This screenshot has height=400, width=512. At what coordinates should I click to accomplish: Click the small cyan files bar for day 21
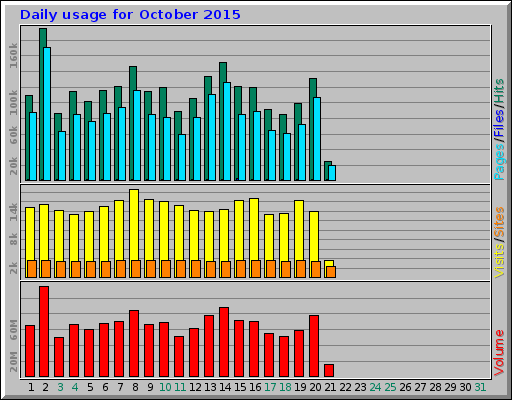[332, 173]
